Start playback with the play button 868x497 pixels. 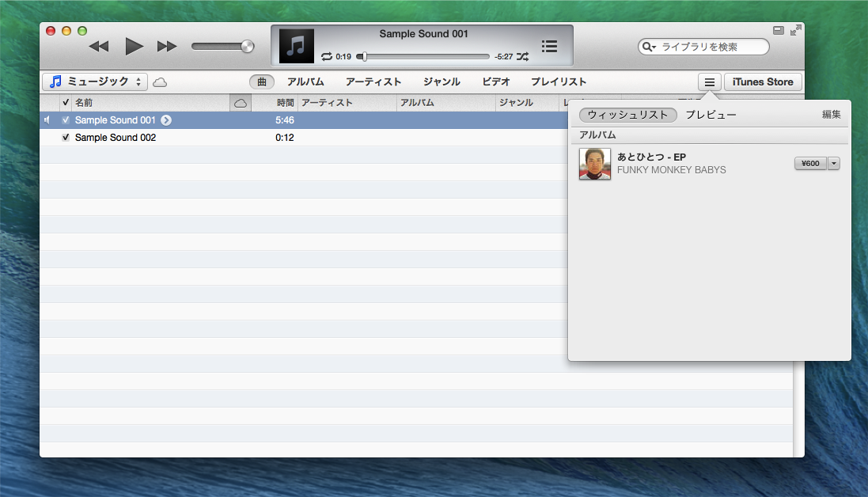[x=134, y=47]
